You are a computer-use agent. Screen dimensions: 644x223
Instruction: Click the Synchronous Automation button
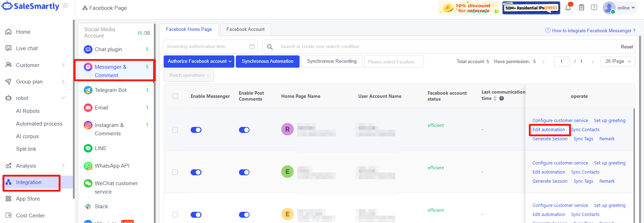tap(267, 61)
